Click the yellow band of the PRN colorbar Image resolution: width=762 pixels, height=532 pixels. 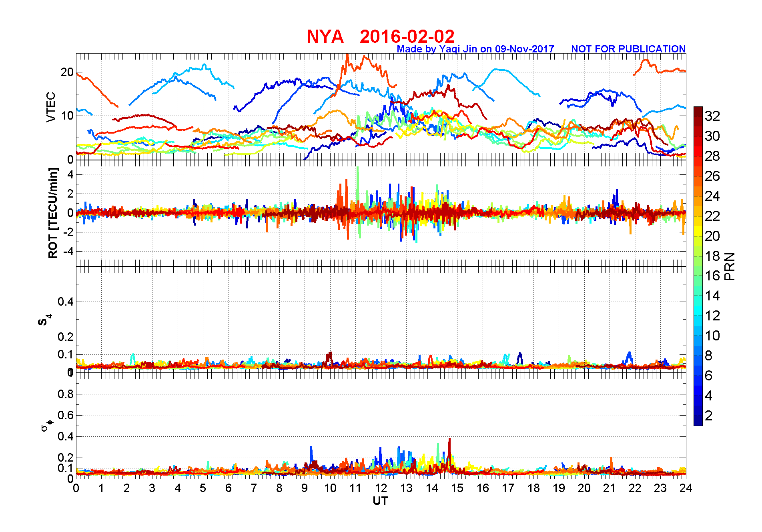(698, 231)
